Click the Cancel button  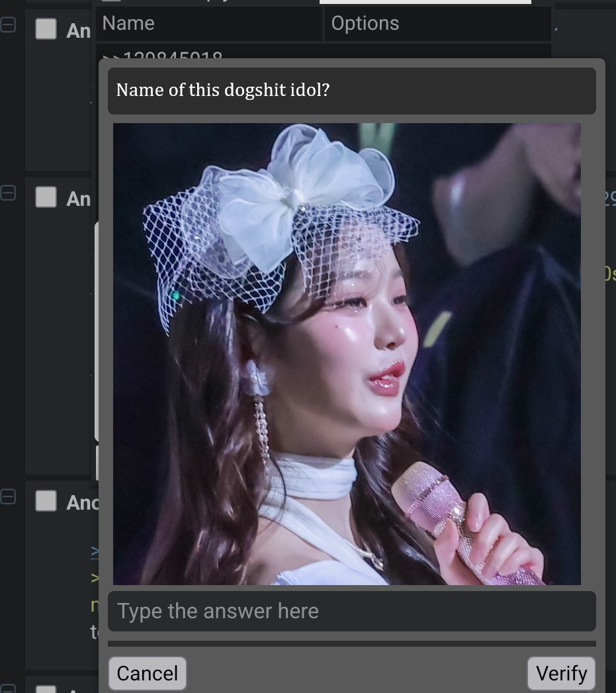click(147, 674)
